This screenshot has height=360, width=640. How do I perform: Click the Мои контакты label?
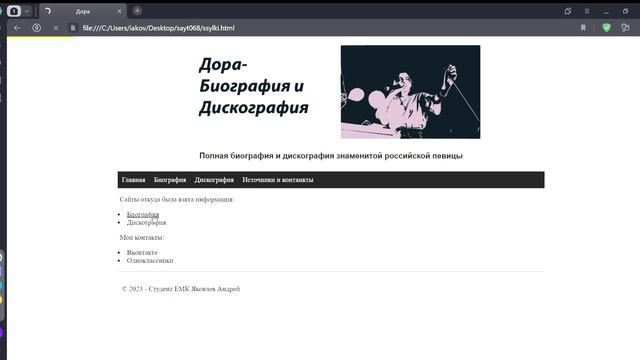(142, 237)
